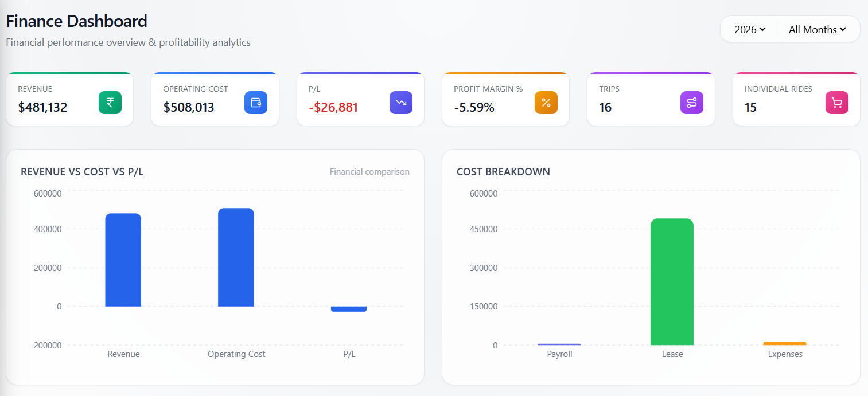Select the Revenue bar in the comparison chart
The height and width of the screenshot is (396, 868).
point(123,258)
